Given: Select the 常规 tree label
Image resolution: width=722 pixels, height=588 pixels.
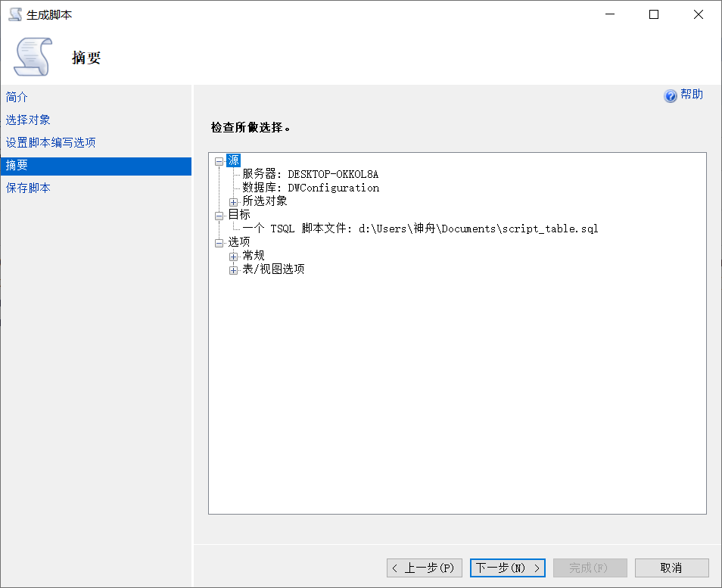Looking at the screenshot, I should coord(254,255).
